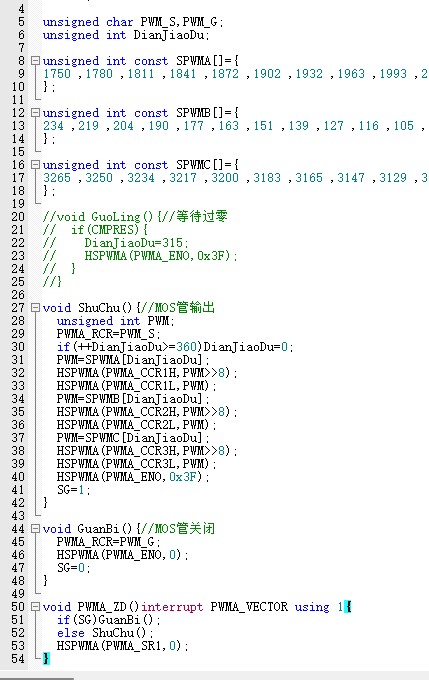
Task: Click 'void ShuChu(){' function header
Action: pyautogui.click(x=91, y=308)
